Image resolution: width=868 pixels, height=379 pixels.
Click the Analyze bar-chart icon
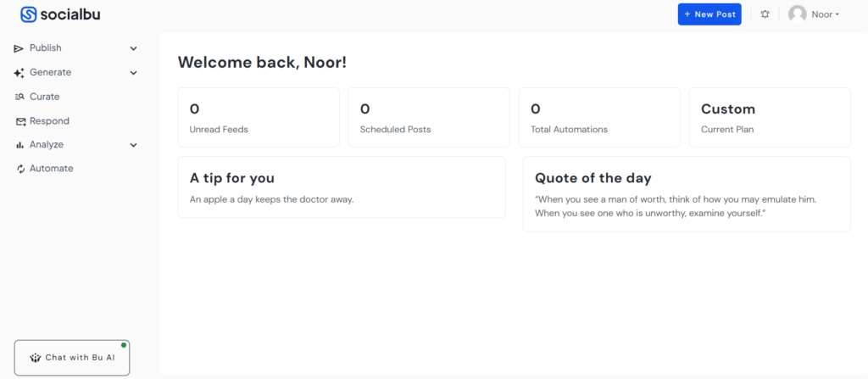tap(19, 145)
